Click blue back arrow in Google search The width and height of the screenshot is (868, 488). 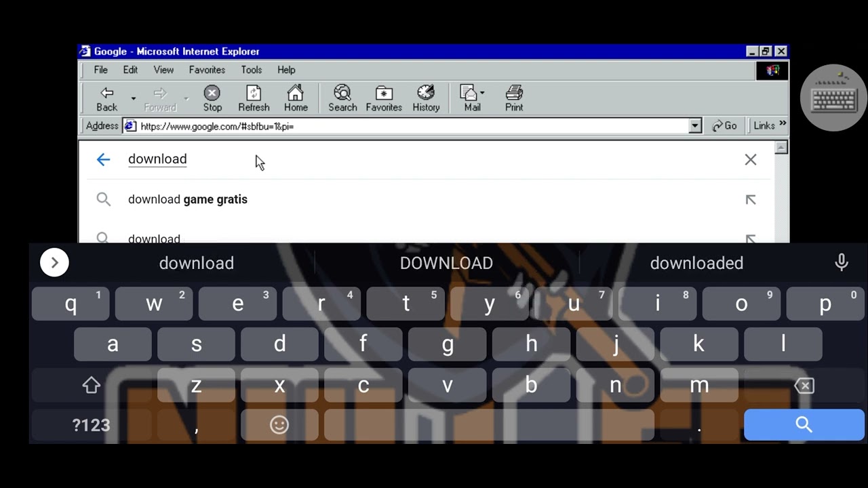pyautogui.click(x=103, y=159)
